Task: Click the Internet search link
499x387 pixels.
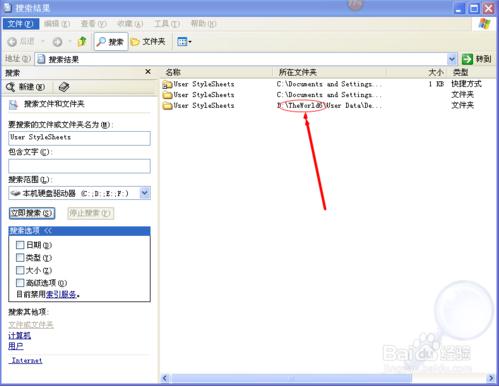Action: click(27, 360)
